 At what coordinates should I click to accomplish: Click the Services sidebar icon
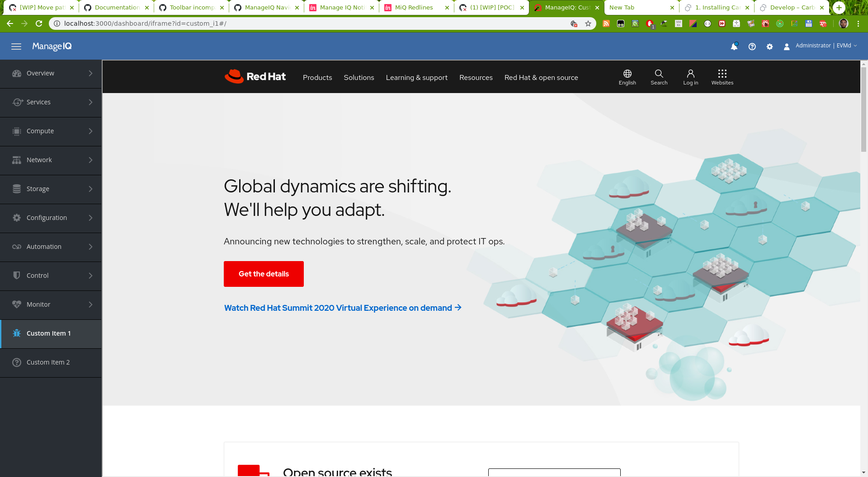pyautogui.click(x=17, y=102)
